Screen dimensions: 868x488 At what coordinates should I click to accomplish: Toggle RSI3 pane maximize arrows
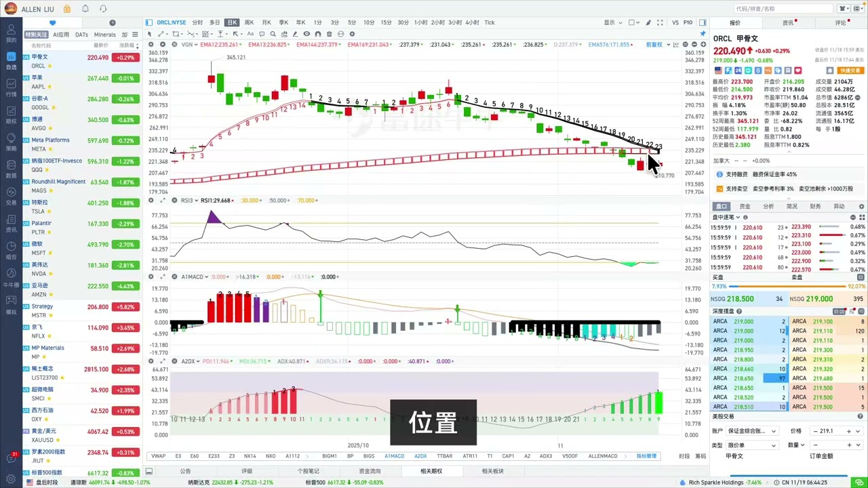point(163,201)
